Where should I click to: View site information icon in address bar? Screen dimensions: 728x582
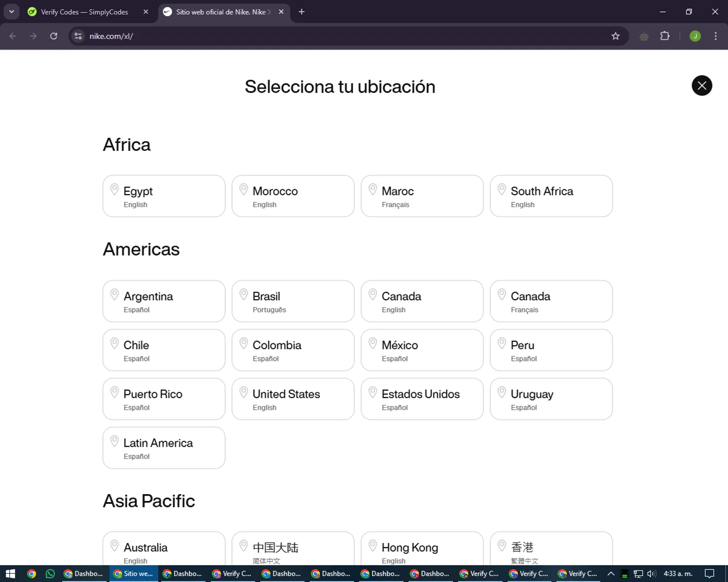78,36
